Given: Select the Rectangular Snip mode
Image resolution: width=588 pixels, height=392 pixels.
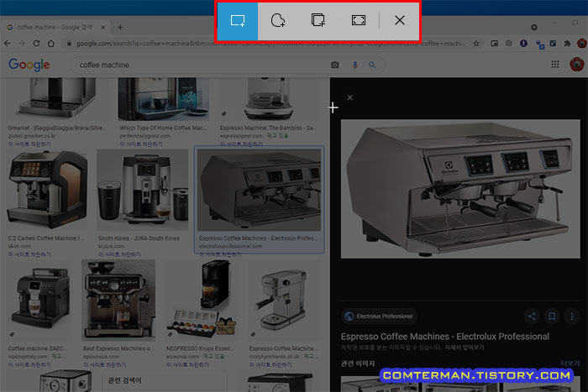Looking at the screenshot, I should point(238,21).
